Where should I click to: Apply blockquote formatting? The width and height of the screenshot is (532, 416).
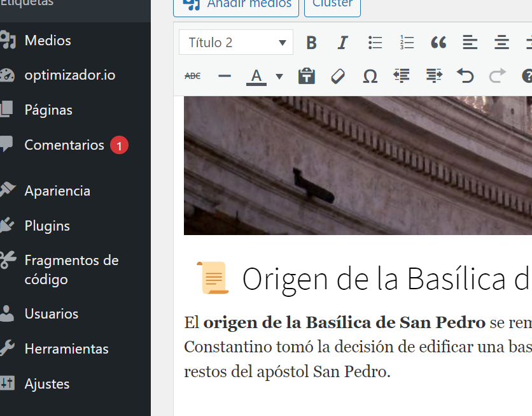(x=438, y=43)
